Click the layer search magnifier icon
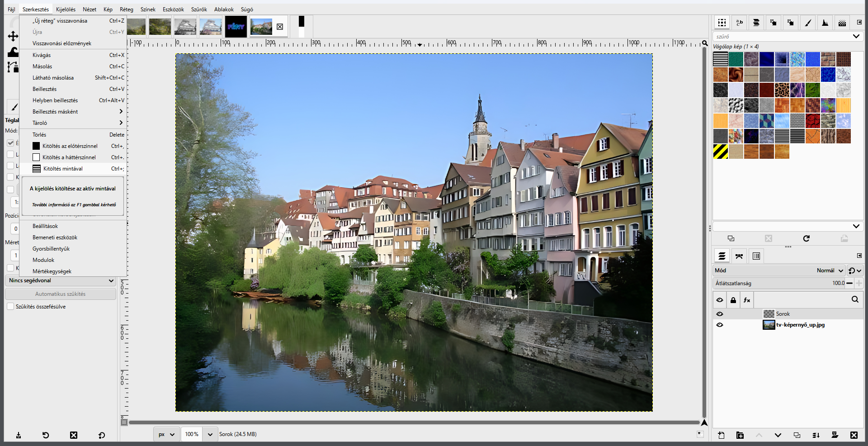This screenshot has height=446, width=868. (x=855, y=299)
